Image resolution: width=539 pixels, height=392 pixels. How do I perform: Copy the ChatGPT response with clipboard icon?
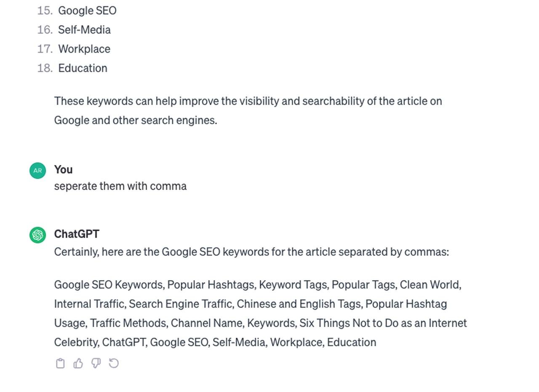(x=60, y=363)
